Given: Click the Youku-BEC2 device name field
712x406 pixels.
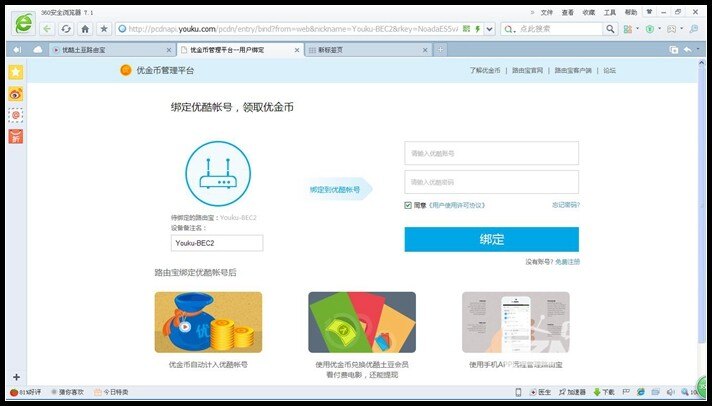Looking at the screenshot, I should coord(216,243).
